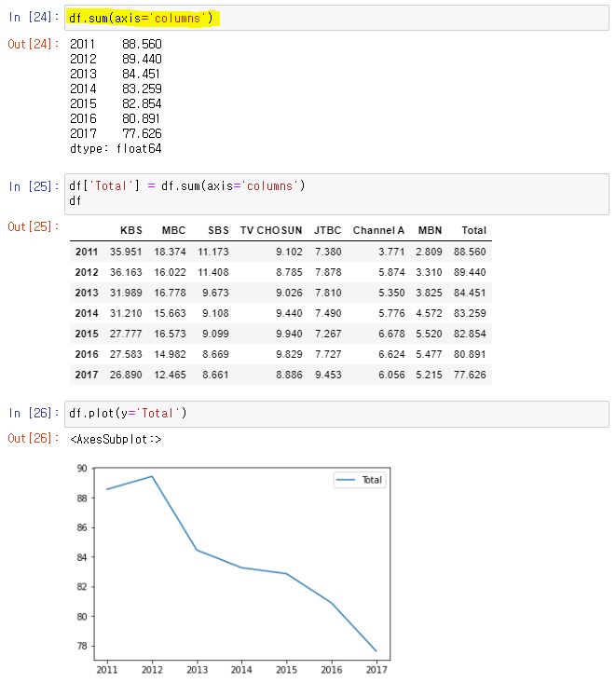Click the Out[24] output prompt
616x683 pixels.
pyautogui.click(x=34, y=44)
